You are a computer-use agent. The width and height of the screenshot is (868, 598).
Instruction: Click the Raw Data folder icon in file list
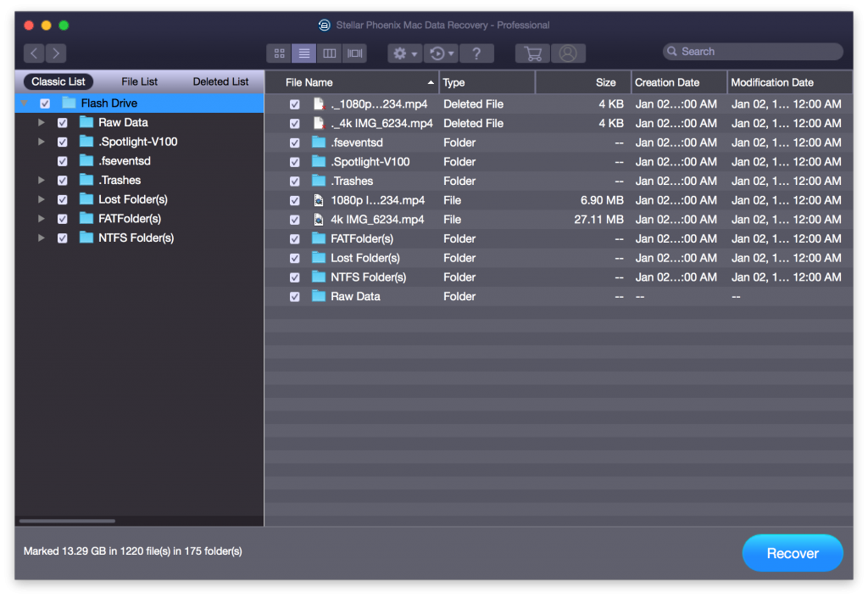[319, 296]
